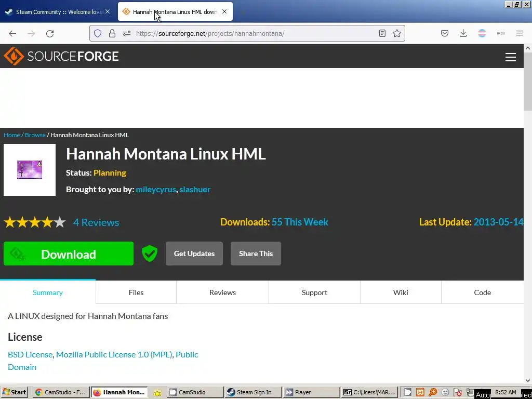The width and height of the screenshot is (532, 399).
Task: Go to the Home breadcrumb
Action: coord(12,135)
